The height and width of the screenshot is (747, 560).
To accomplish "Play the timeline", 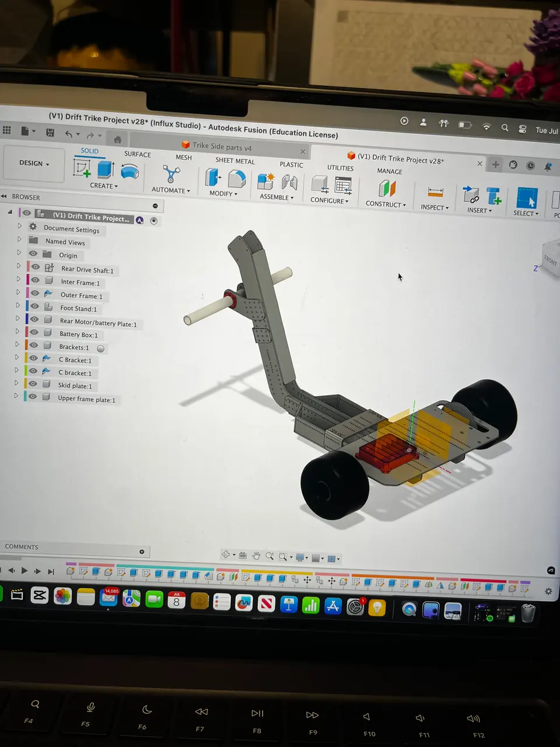I will (x=24, y=571).
